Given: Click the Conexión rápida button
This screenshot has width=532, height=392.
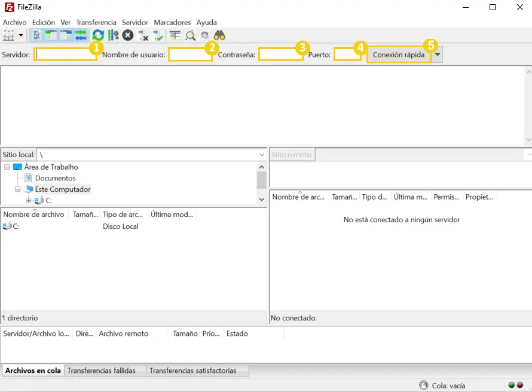Looking at the screenshot, I should [399, 54].
